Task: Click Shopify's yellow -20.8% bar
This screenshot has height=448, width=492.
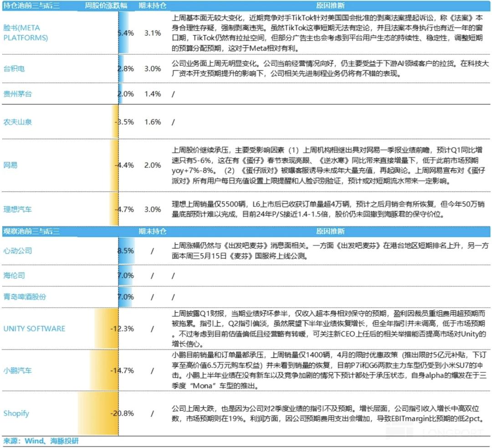Action: pyautogui.click(x=98, y=413)
